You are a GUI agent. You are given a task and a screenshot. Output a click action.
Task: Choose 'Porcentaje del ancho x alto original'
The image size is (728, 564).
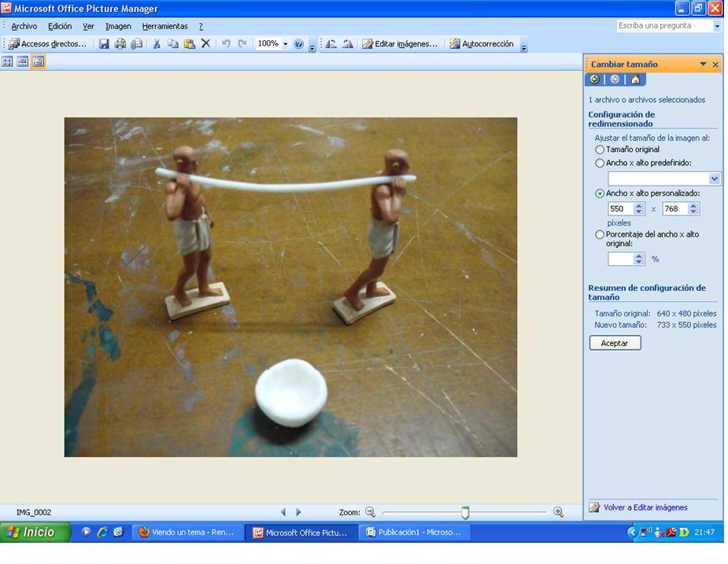tap(600, 234)
